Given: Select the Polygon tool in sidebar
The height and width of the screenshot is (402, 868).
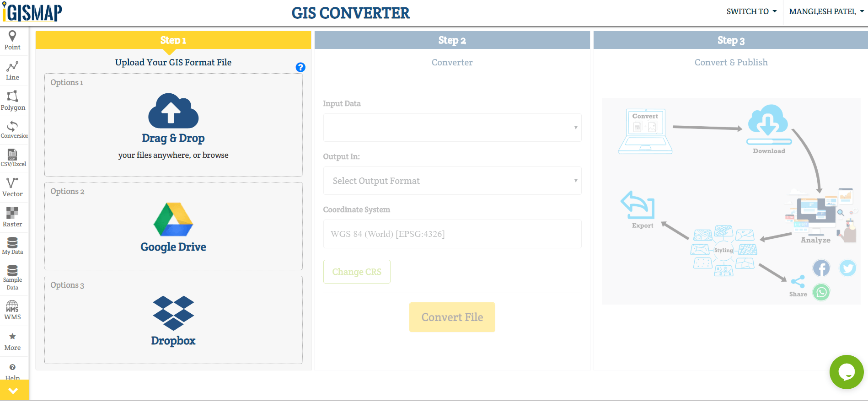Looking at the screenshot, I should coord(12,101).
